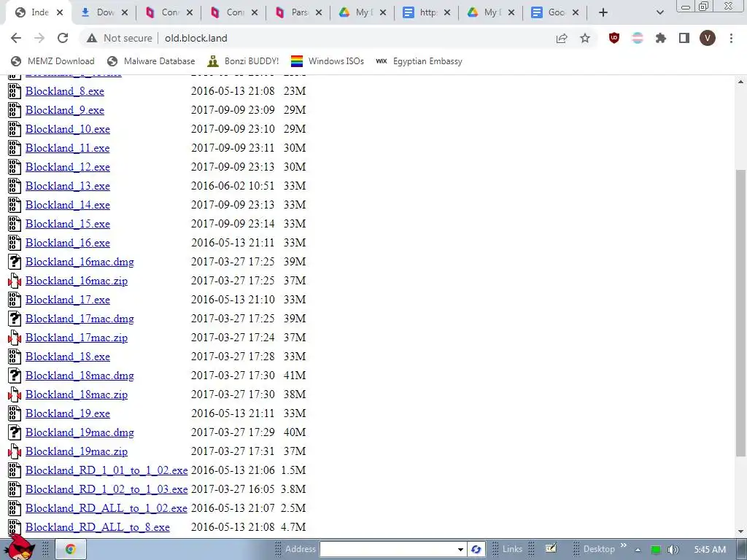Show hidden system tray icons
This screenshot has height=560, width=747.
638,550
